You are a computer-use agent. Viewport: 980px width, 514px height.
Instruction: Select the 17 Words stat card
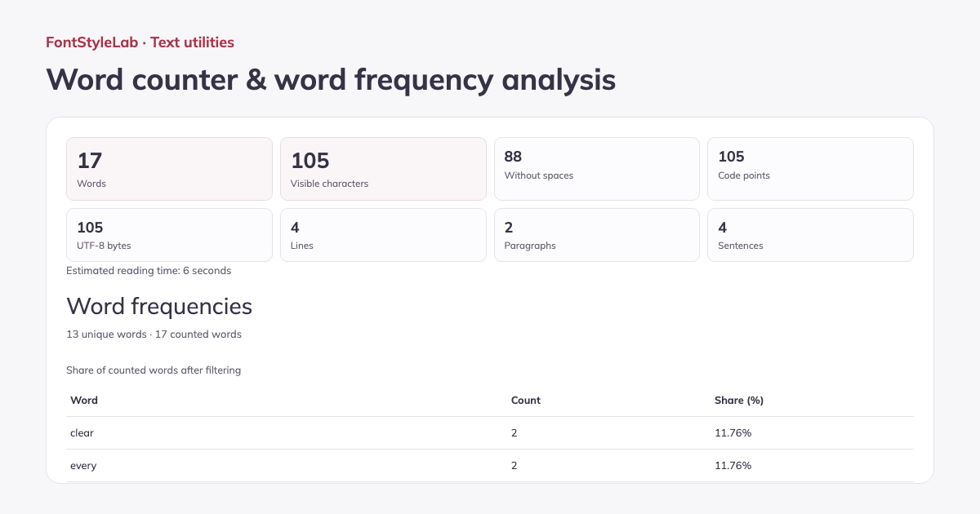pyautogui.click(x=169, y=169)
